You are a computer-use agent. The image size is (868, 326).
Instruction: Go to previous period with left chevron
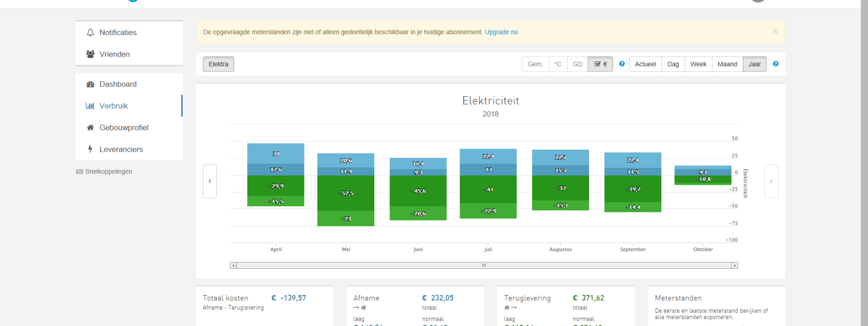(210, 181)
